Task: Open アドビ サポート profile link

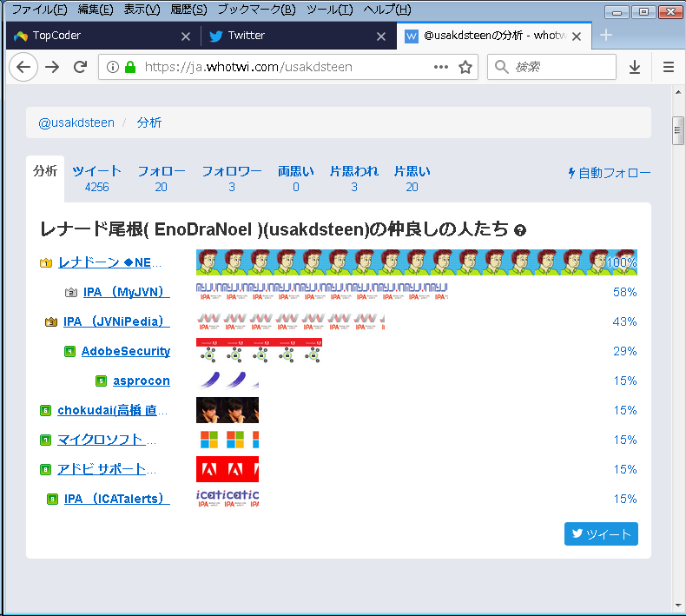Action: [107, 469]
